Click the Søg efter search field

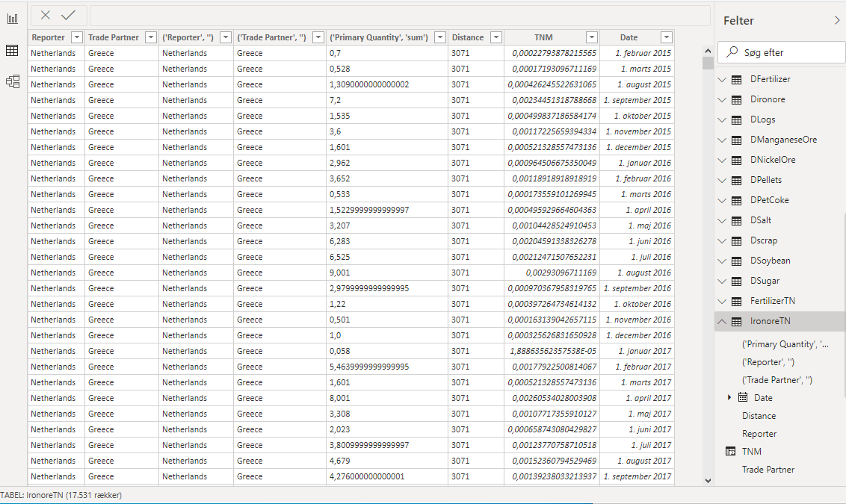click(x=782, y=52)
